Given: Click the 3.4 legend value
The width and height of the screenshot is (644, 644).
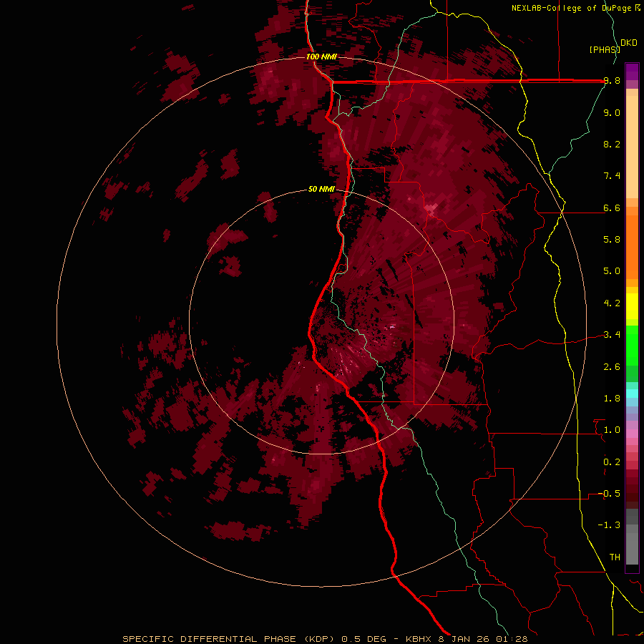Looking at the screenshot, I should click(612, 335).
